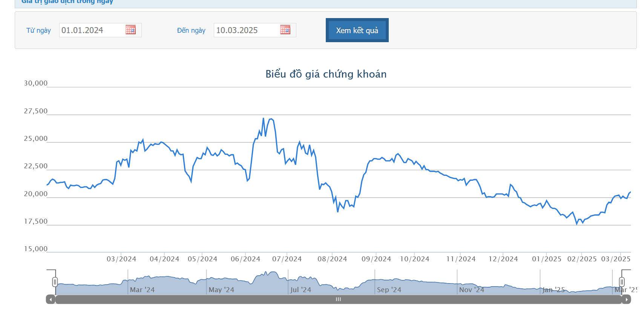Click the 06/2024 x-axis label
This screenshot has width=644, height=314.
pyautogui.click(x=245, y=259)
